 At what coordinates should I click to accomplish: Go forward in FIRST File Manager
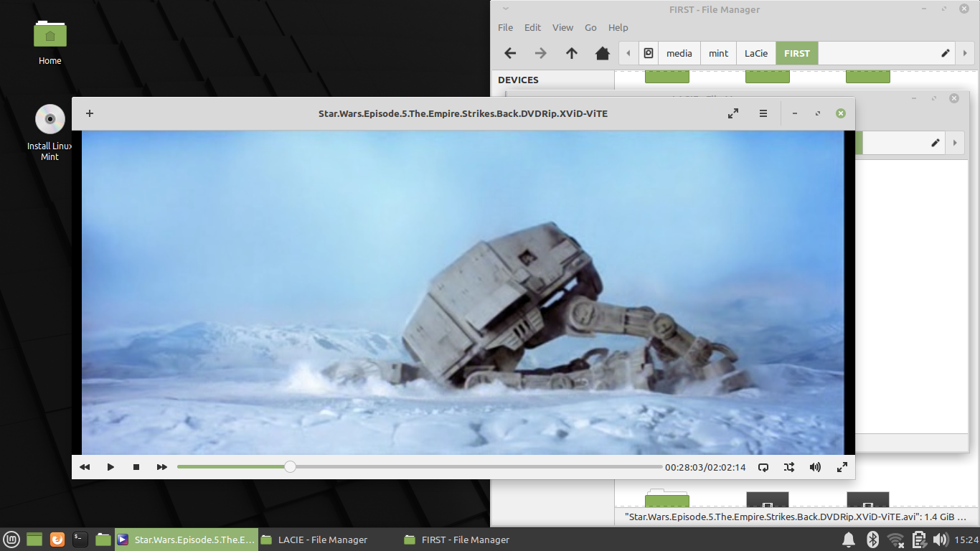541,53
